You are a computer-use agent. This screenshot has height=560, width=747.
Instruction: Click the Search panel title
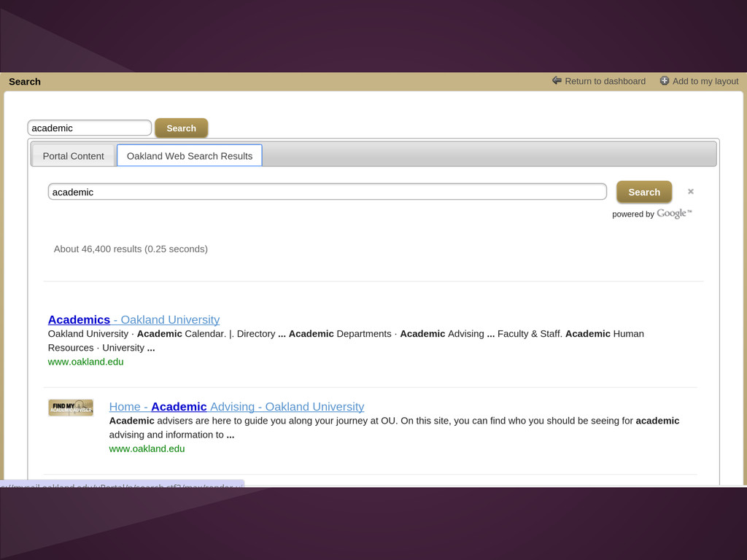[25, 82]
